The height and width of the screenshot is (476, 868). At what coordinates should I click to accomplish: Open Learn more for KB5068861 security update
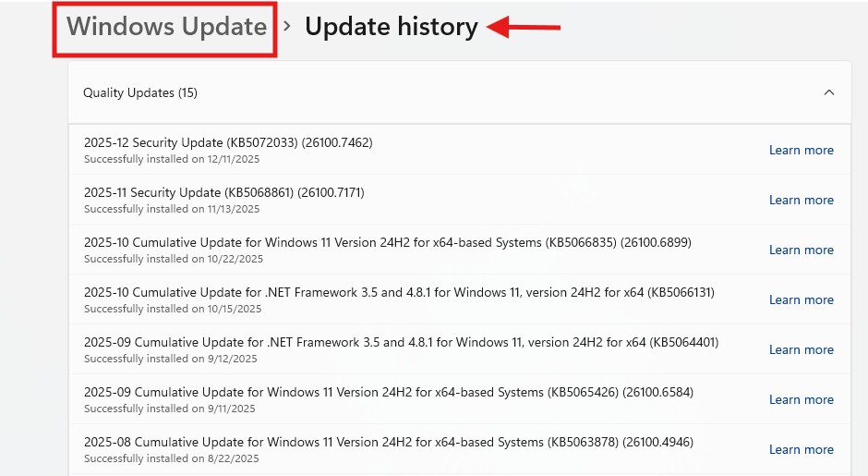pyautogui.click(x=801, y=200)
